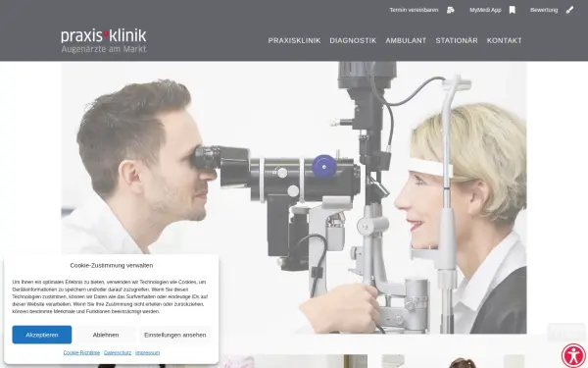
Task: Open the AMBULANT menu
Action: 406,40
